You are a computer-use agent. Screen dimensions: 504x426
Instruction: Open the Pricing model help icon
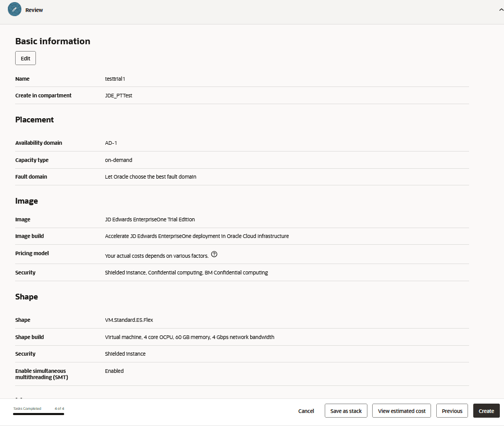pos(214,255)
